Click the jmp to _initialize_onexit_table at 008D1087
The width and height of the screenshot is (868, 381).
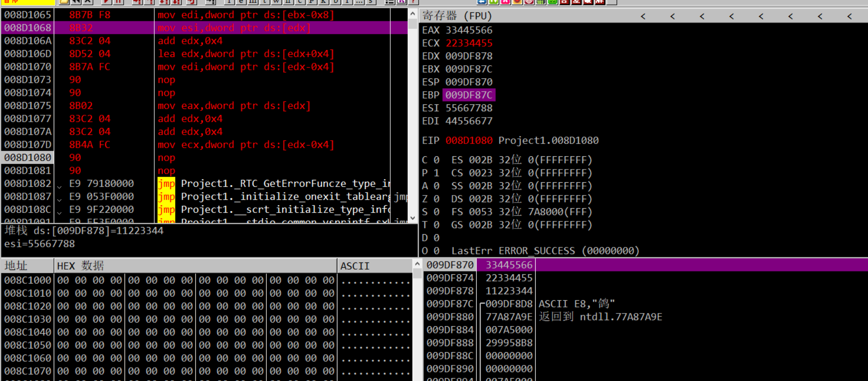tap(274, 196)
